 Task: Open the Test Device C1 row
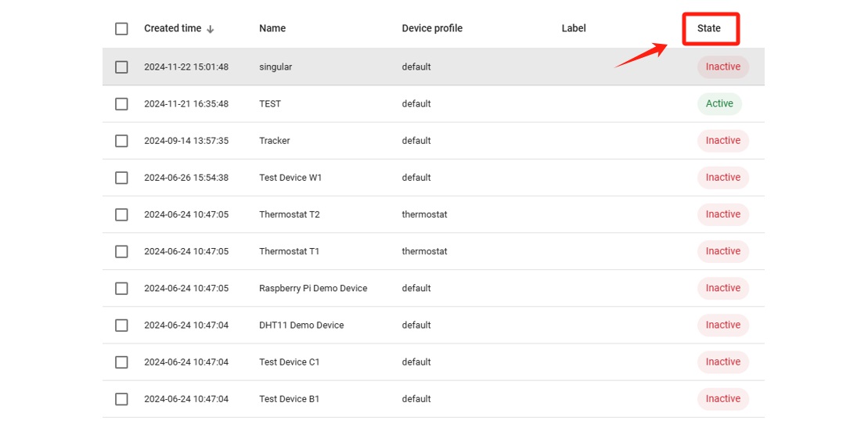coord(290,362)
